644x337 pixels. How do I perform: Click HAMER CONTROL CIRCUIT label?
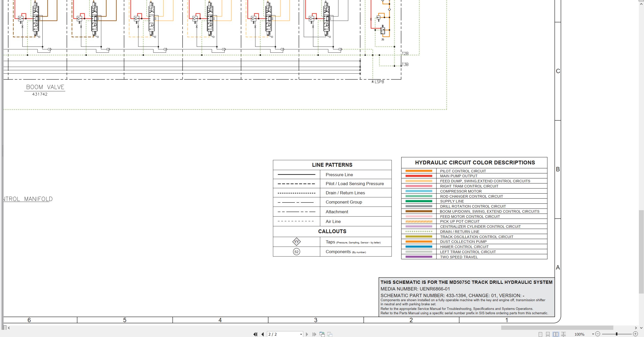[x=464, y=247]
